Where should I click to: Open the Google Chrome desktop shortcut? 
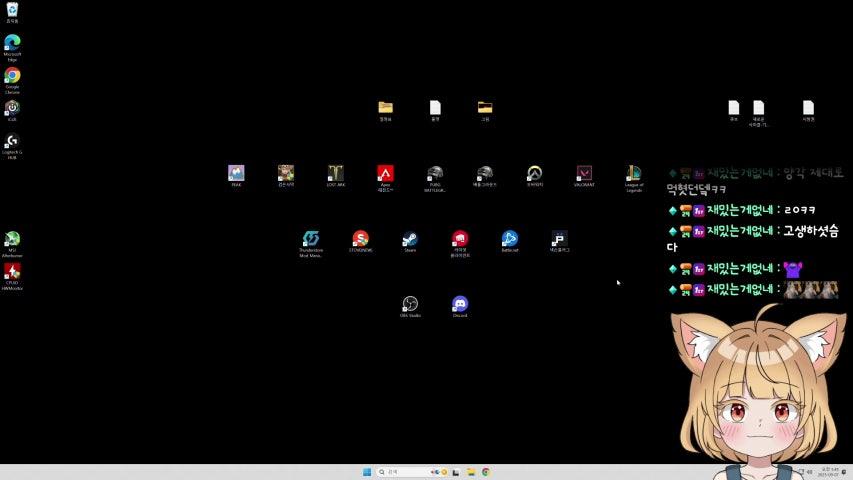[x=12, y=76]
